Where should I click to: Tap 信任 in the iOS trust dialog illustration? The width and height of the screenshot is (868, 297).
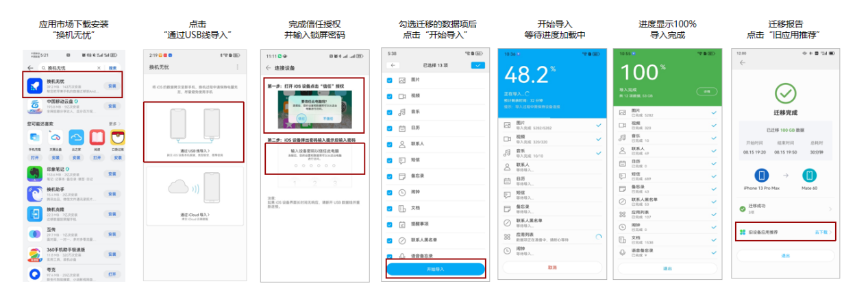[x=302, y=118]
